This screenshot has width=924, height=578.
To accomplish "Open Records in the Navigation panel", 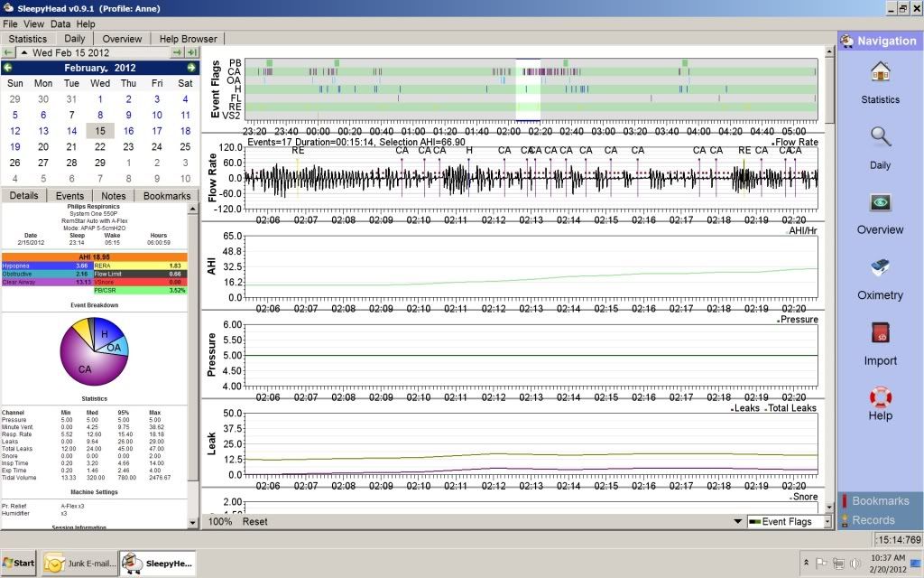I will tap(873, 520).
